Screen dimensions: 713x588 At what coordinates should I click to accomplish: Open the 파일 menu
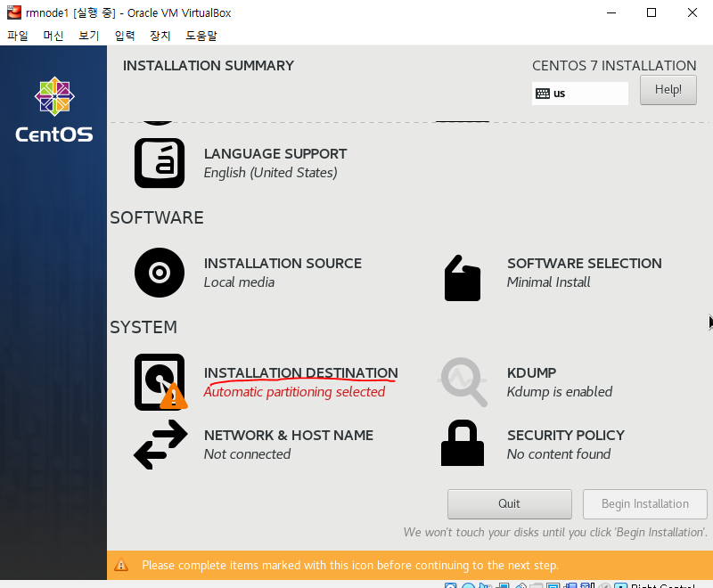point(18,36)
